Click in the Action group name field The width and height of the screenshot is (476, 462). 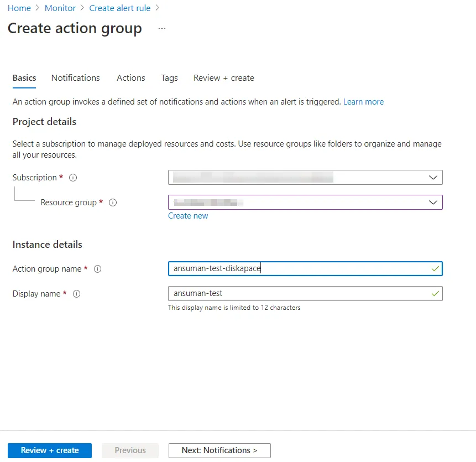(299, 268)
